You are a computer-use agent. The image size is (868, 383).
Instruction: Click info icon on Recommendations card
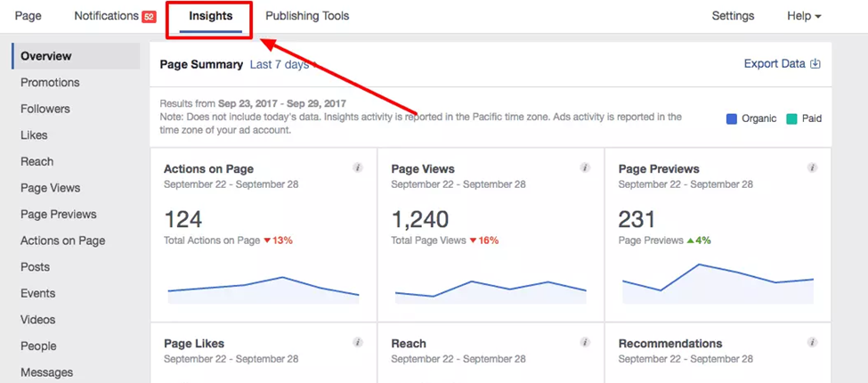pos(812,342)
